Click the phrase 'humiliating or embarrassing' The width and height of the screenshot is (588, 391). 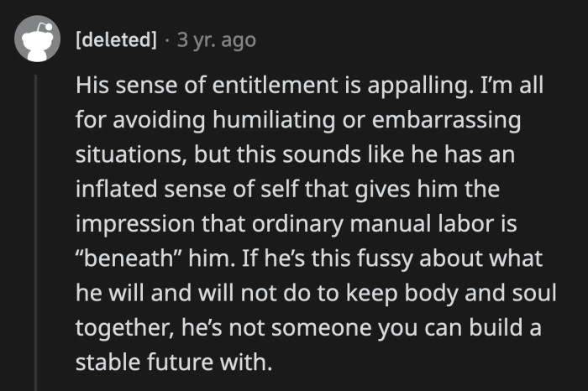click(x=367, y=121)
